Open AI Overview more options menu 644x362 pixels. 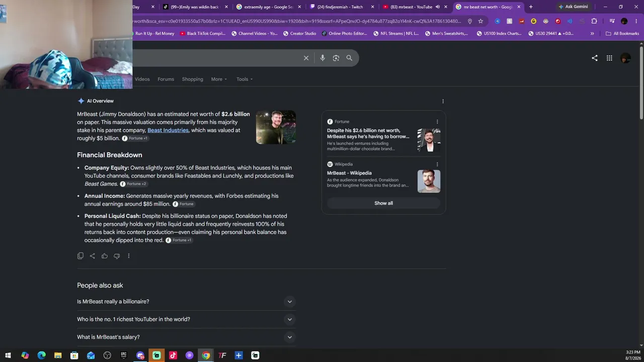(443, 101)
